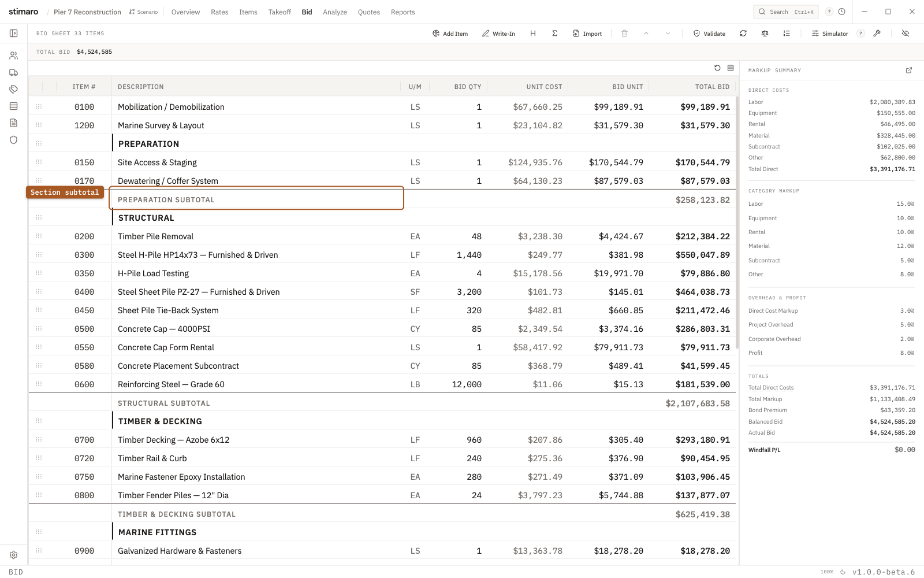
Task: Select the Reinforcing Steel — Grade 60 description
Action: (171, 384)
